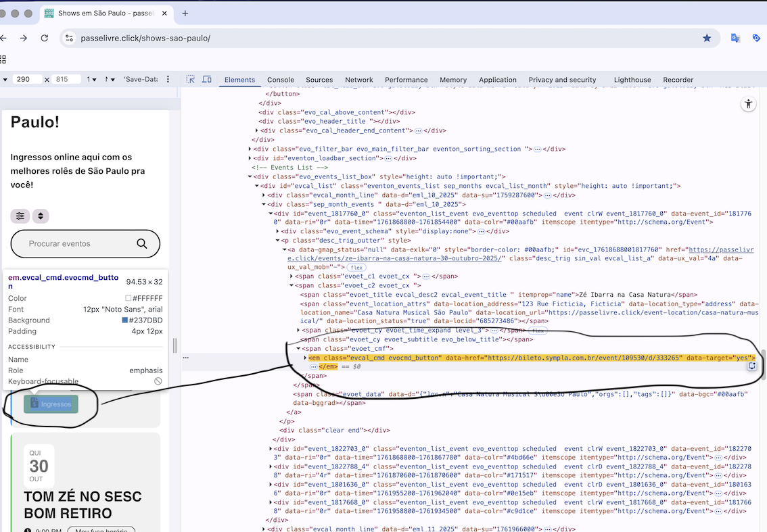Open the Network panel tab
Image resolution: width=767 pixels, height=532 pixels.
(x=358, y=80)
